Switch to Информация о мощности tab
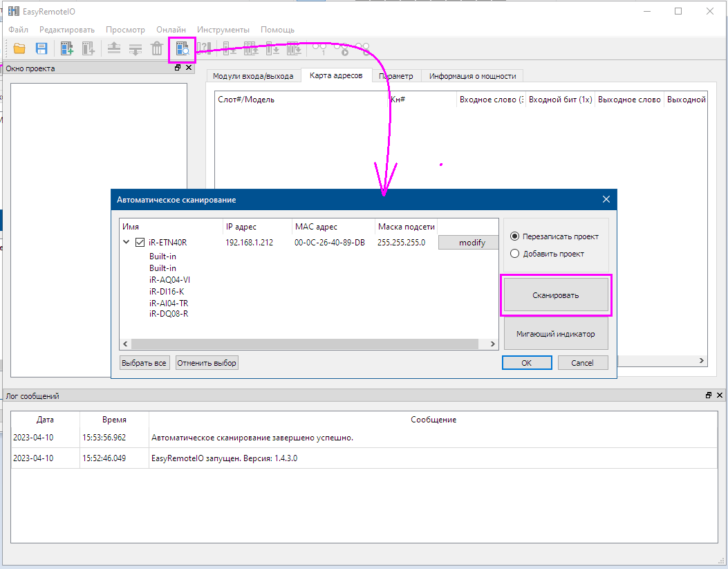The image size is (728, 569). pos(473,76)
